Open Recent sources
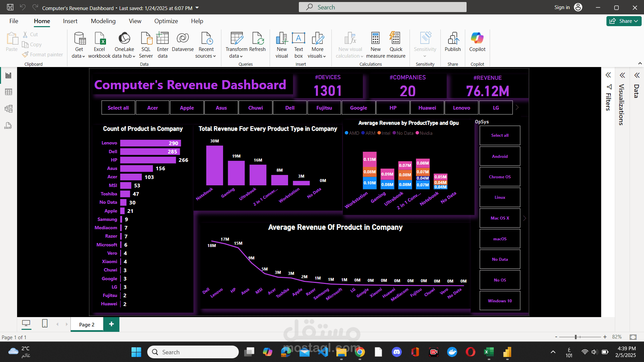 pos(206,45)
